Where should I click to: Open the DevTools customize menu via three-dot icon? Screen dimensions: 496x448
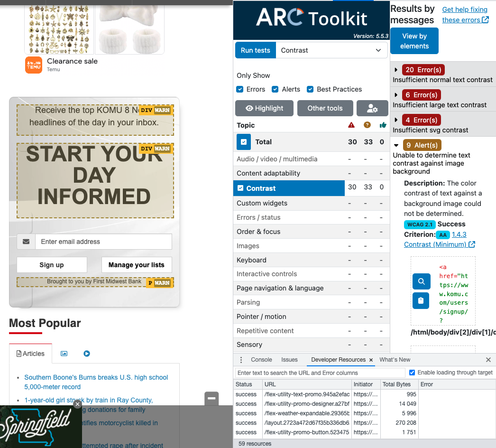[x=241, y=360]
